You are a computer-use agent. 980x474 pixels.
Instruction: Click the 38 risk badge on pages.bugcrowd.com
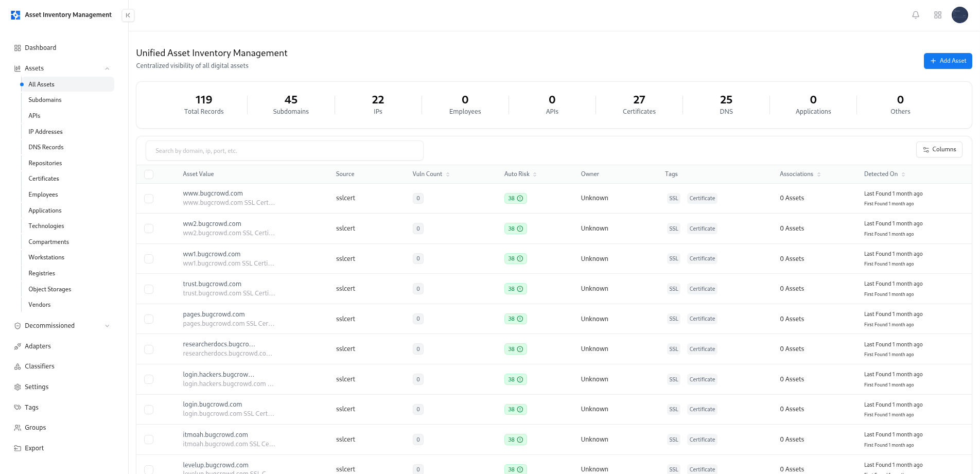point(515,319)
